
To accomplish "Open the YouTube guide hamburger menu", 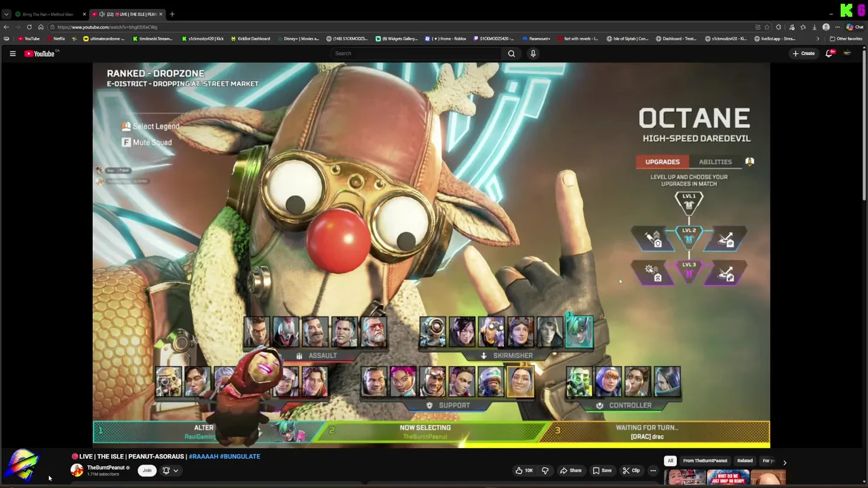I will coord(12,54).
